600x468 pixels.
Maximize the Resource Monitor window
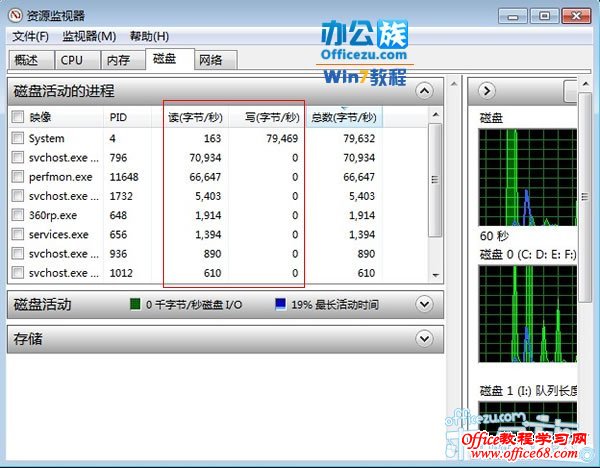[544, 16]
